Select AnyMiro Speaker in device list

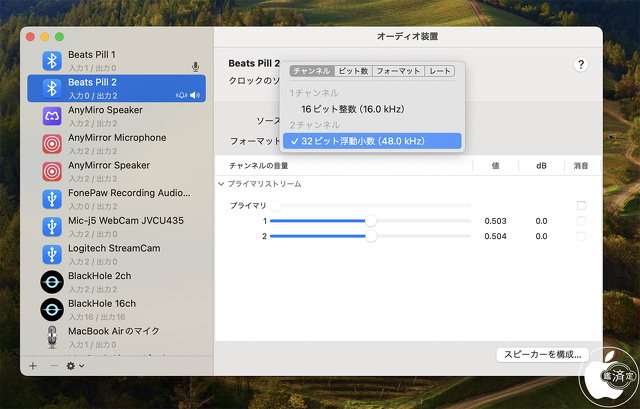(x=117, y=116)
